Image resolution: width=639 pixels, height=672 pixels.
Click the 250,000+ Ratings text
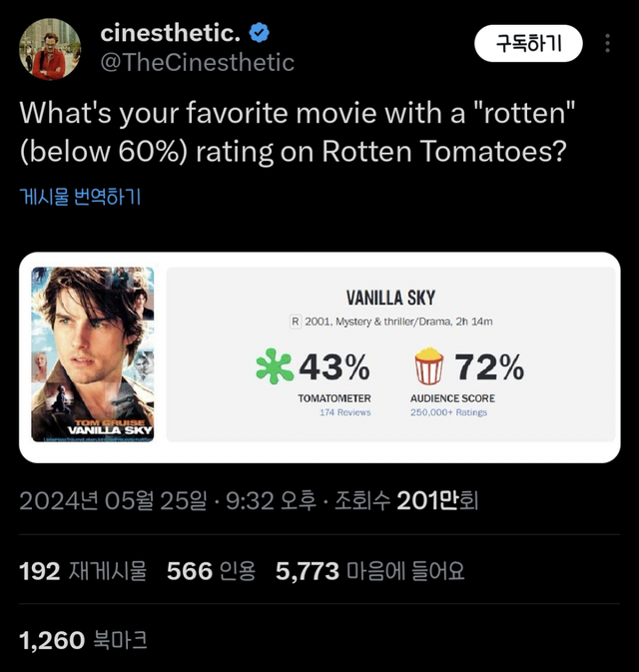pos(449,412)
